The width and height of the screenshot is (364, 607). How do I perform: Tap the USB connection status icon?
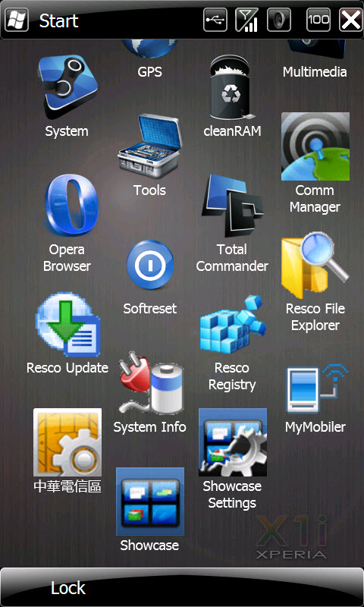[x=215, y=20]
